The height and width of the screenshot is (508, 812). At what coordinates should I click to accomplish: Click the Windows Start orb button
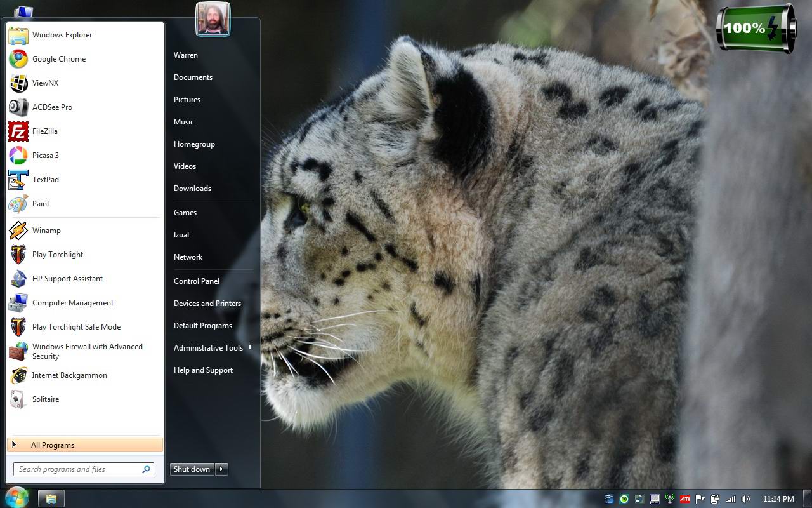[x=16, y=497]
